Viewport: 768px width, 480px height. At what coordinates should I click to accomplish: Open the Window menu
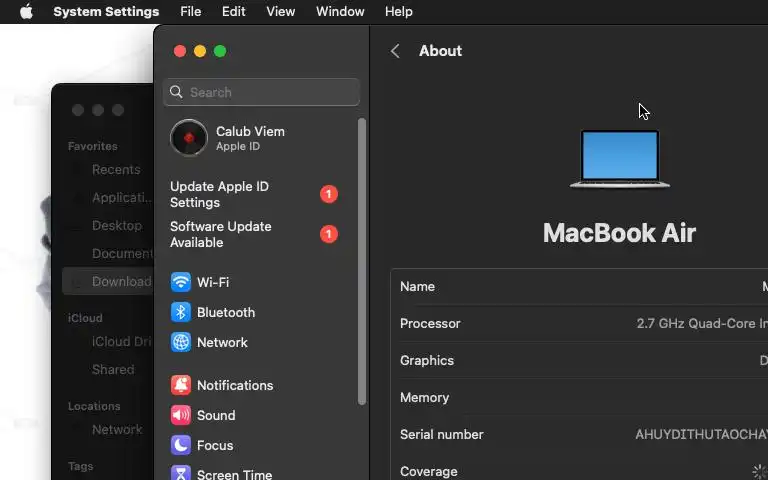340,11
